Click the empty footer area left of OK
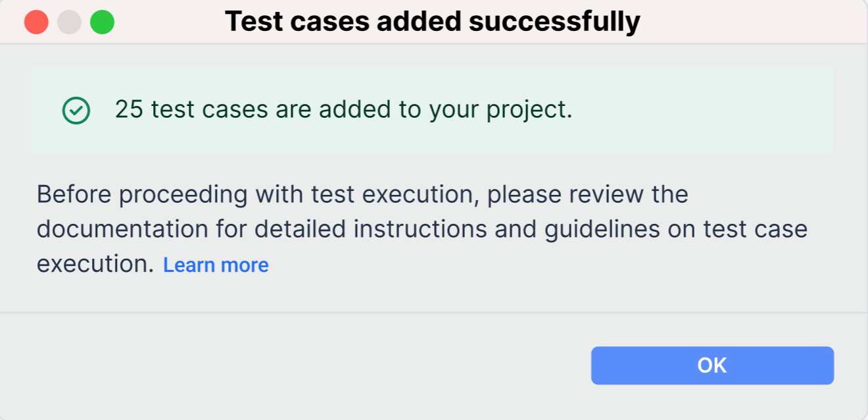Image resolution: width=868 pixels, height=420 pixels. 296,365
